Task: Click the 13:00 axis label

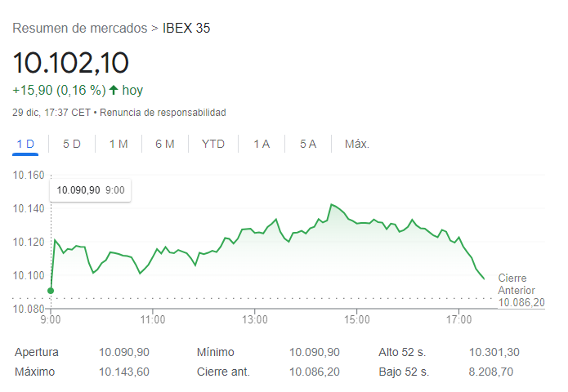Action: tap(255, 319)
